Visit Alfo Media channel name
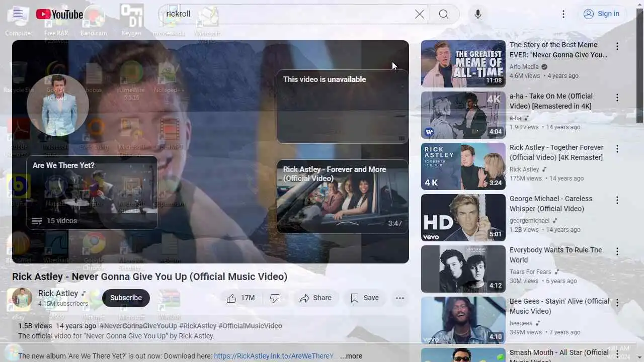This screenshot has height=362, width=644. click(524, 67)
